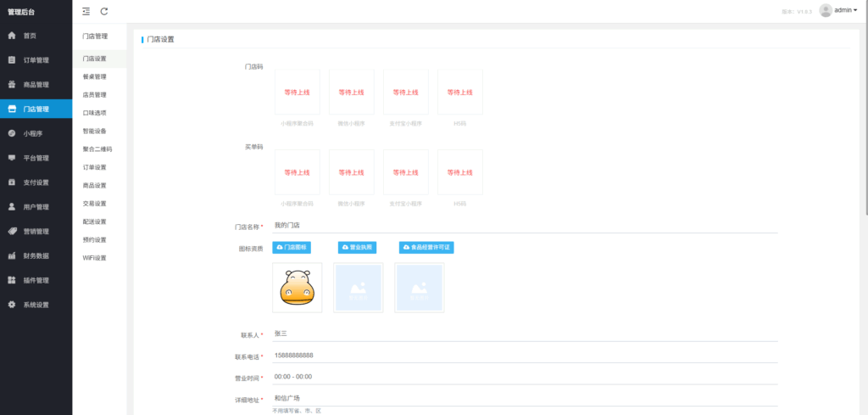Click the hippo store logo thumbnail

[298, 288]
